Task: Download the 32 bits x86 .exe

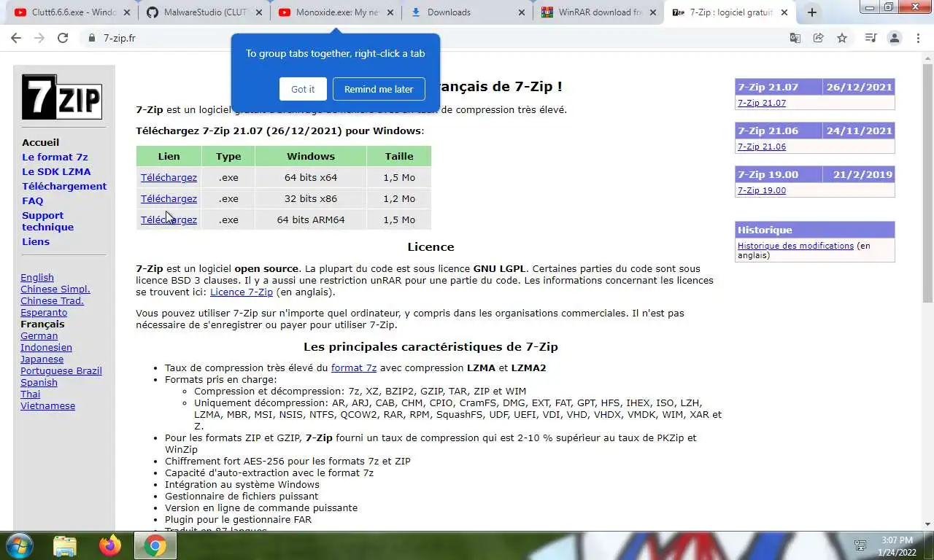Action: pos(169,198)
